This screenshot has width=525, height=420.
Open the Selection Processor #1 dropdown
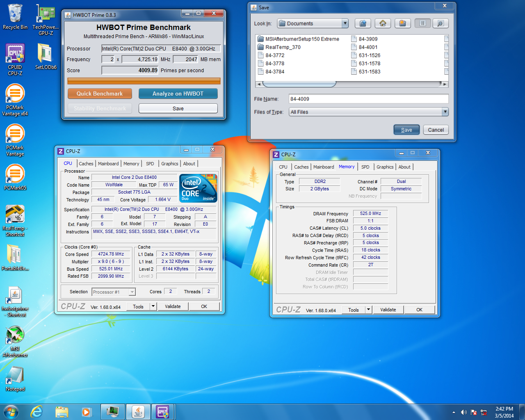(x=132, y=292)
